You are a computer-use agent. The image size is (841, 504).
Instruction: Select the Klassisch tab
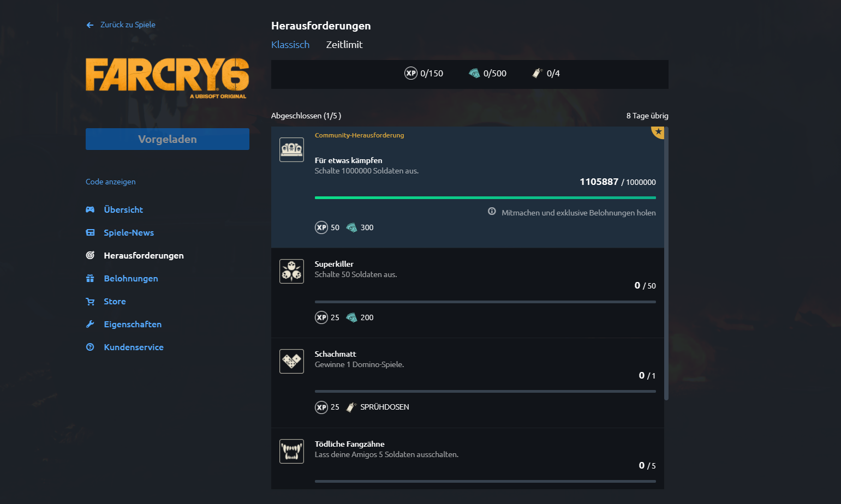click(x=290, y=45)
